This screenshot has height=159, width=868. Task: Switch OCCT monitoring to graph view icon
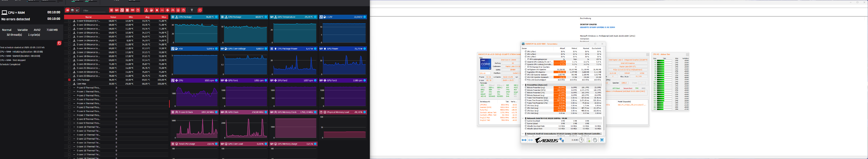click(x=78, y=10)
